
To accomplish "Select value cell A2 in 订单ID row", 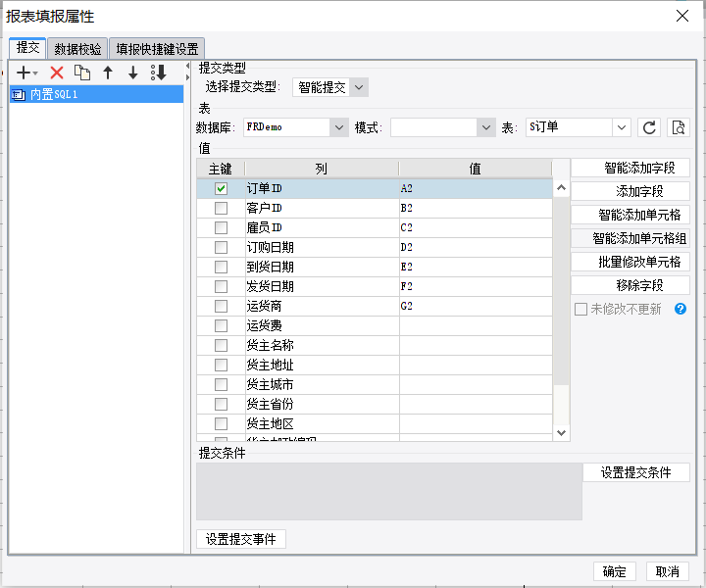I will [476, 188].
